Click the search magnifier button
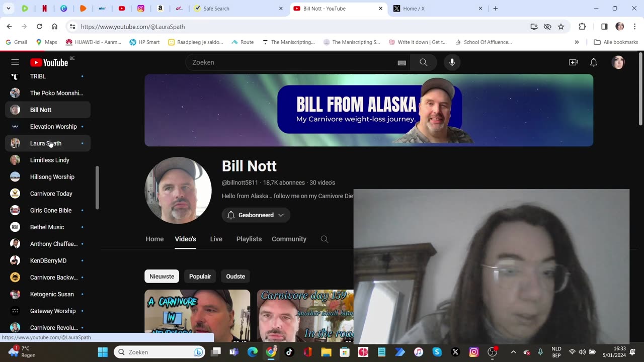644x362 pixels. coord(423,62)
